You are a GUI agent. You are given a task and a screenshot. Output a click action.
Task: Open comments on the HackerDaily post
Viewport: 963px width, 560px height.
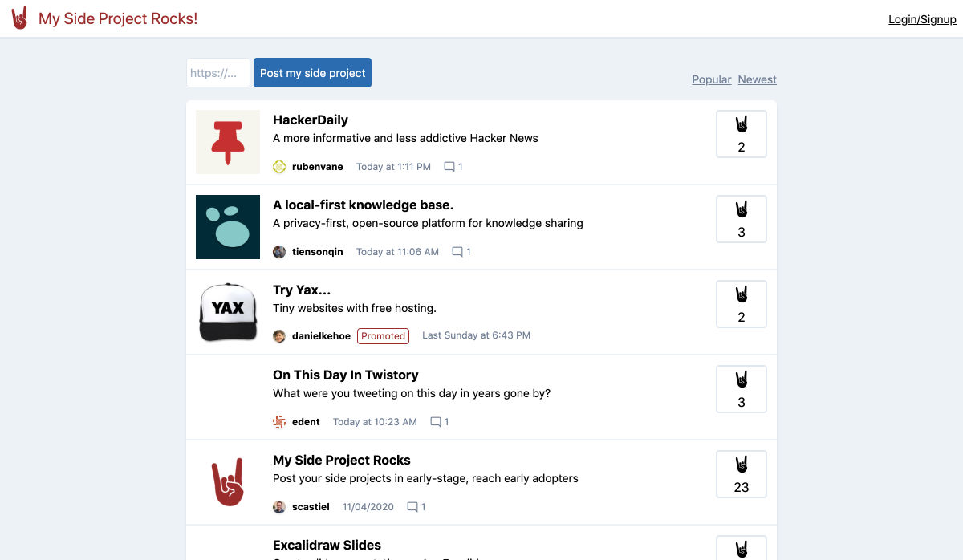click(453, 167)
